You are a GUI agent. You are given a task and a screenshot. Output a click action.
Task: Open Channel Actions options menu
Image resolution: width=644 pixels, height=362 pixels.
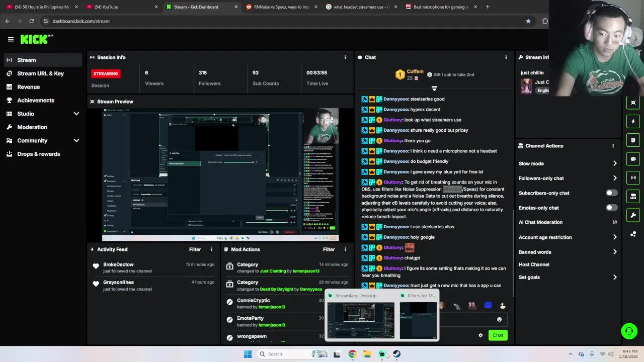tap(613, 146)
